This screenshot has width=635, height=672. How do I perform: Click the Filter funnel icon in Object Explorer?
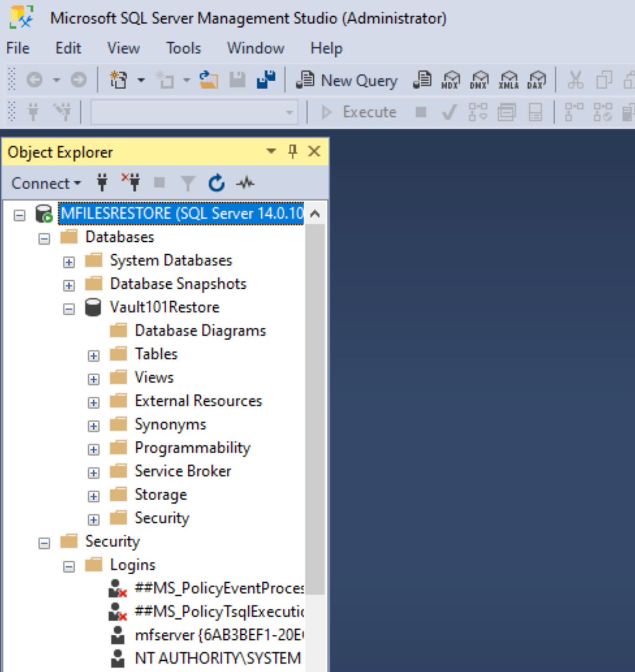[188, 183]
